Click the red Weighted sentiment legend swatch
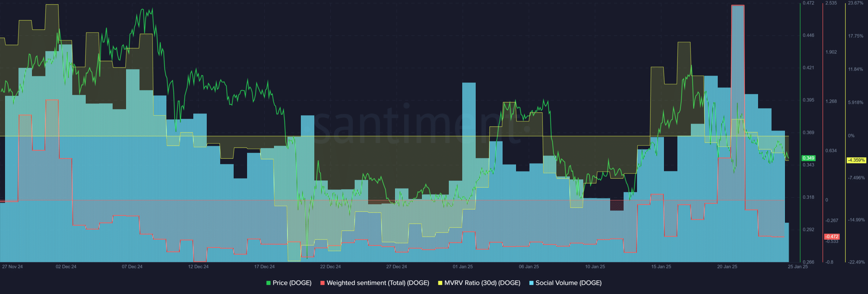Viewport: 868px width, 294px height. (322, 283)
